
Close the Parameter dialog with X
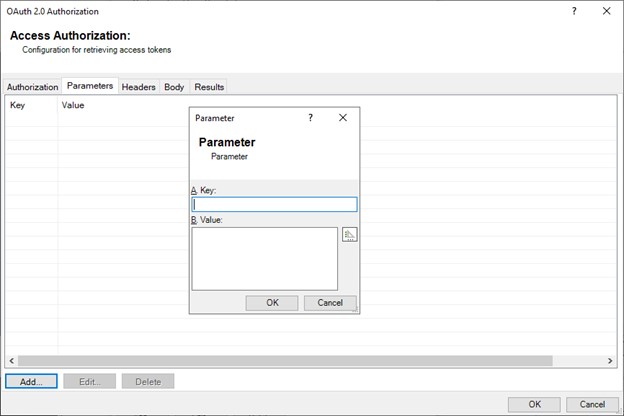coord(343,117)
